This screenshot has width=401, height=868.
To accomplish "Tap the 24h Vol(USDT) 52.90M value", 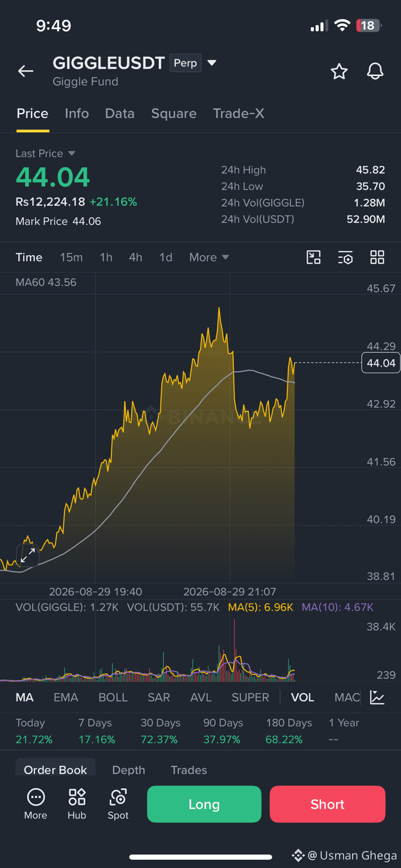I will (366, 219).
